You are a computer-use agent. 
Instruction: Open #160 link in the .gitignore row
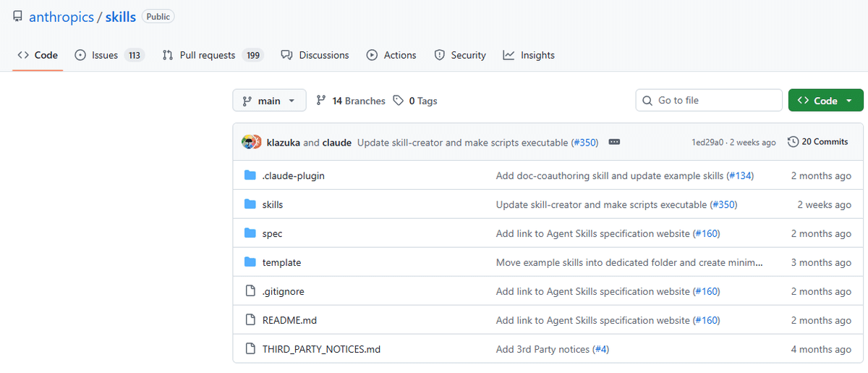click(x=707, y=292)
